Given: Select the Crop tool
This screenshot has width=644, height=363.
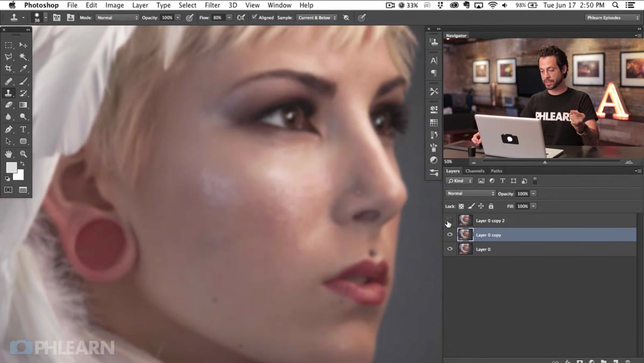Looking at the screenshot, I should point(9,69).
